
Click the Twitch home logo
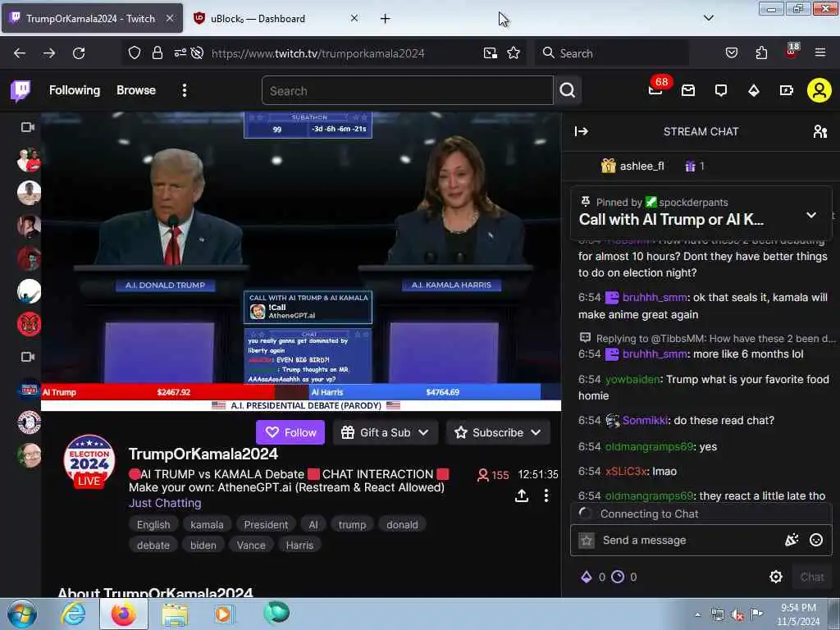click(21, 90)
